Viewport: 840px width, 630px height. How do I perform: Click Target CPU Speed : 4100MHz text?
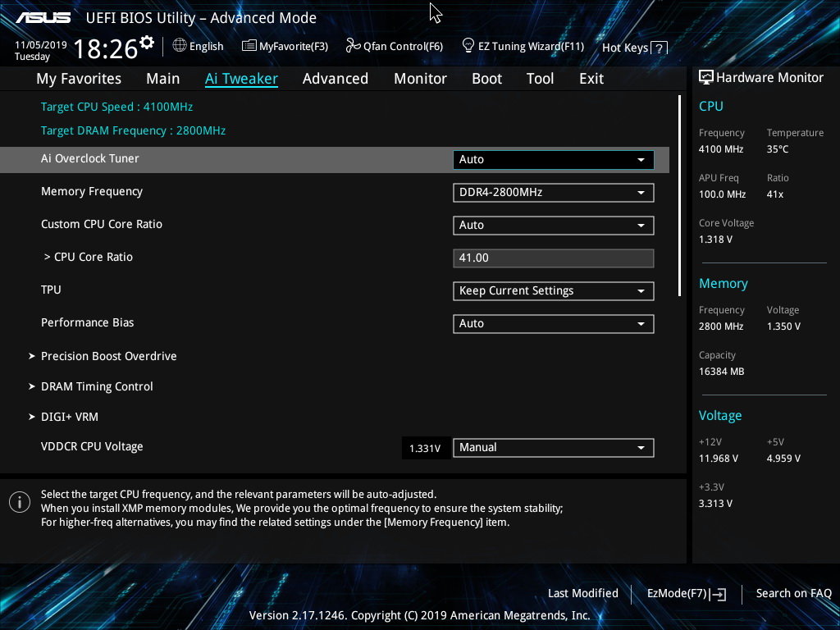click(x=116, y=107)
